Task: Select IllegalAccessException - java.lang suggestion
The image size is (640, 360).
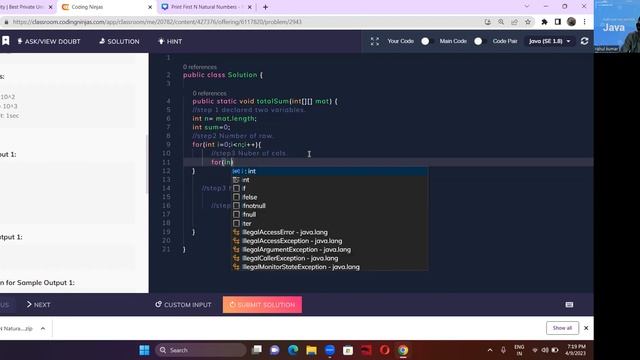Action: (329, 241)
